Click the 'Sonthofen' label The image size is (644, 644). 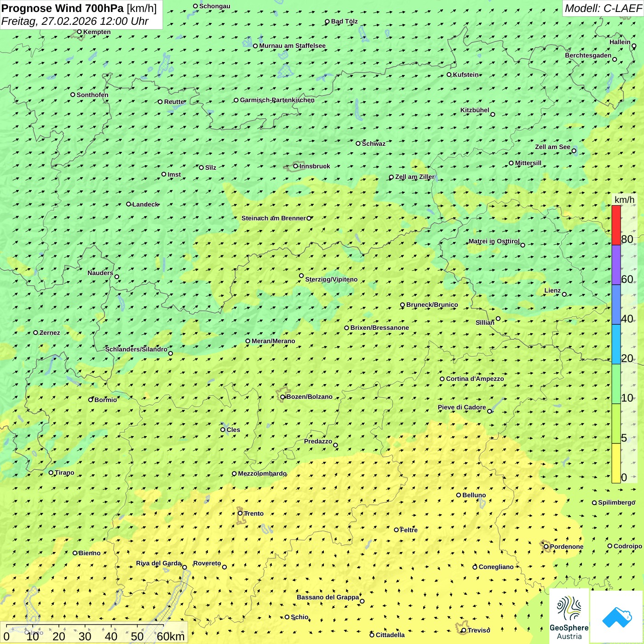click(x=92, y=95)
